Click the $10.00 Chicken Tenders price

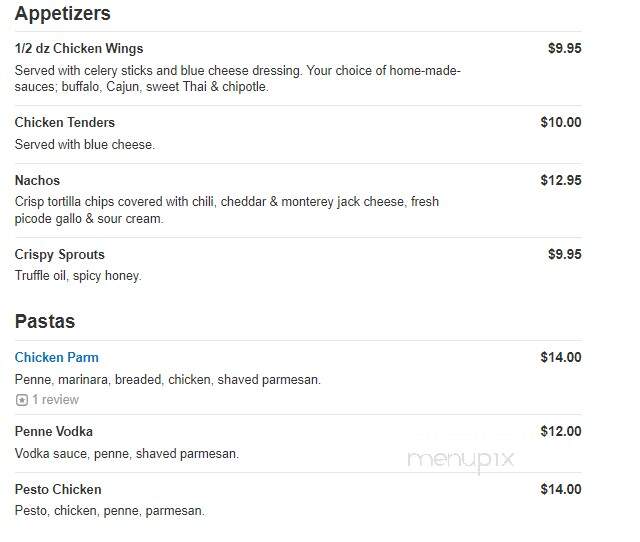point(561,122)
